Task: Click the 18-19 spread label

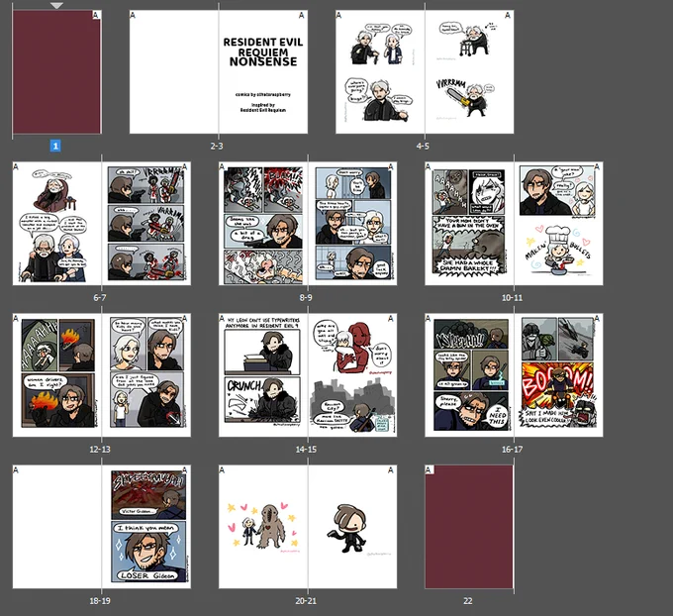Action: pyautogui.click(x=100, y=601)
